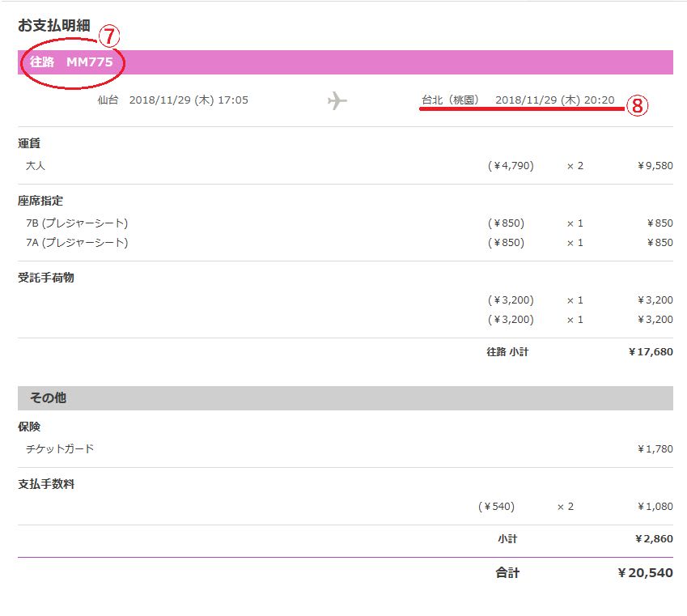Screen dimensions: 687x616
Task: Select the 往路 小計 label
Action: point(507,351)
